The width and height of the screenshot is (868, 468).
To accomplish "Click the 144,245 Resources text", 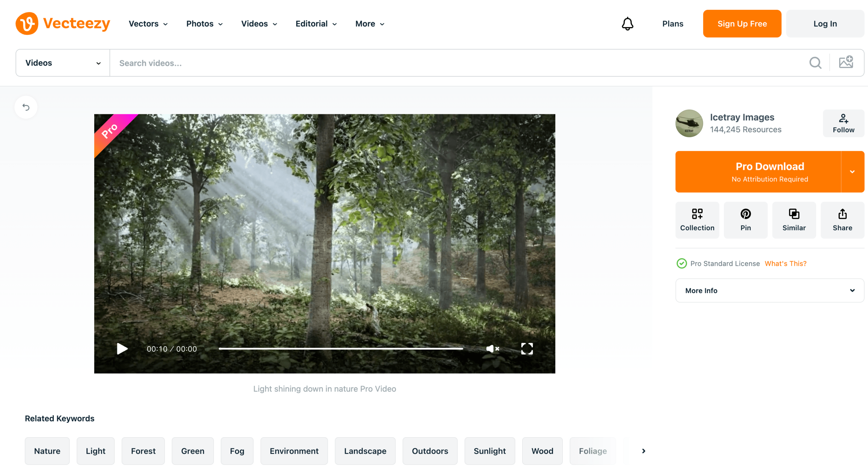I will pos(746,130).
